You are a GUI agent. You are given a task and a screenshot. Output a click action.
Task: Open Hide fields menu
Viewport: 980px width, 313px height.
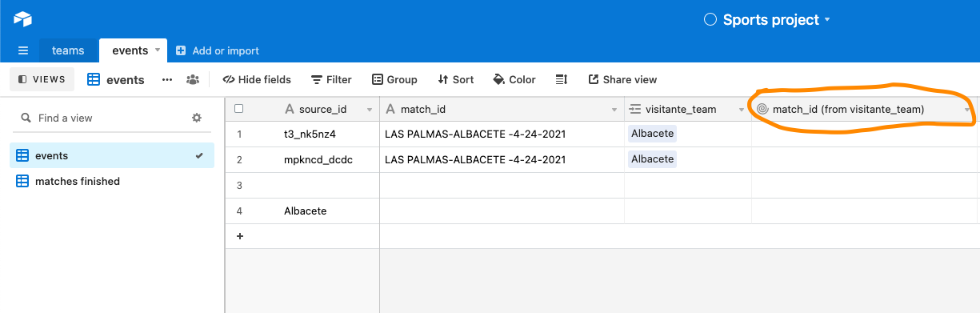(257, 79)
